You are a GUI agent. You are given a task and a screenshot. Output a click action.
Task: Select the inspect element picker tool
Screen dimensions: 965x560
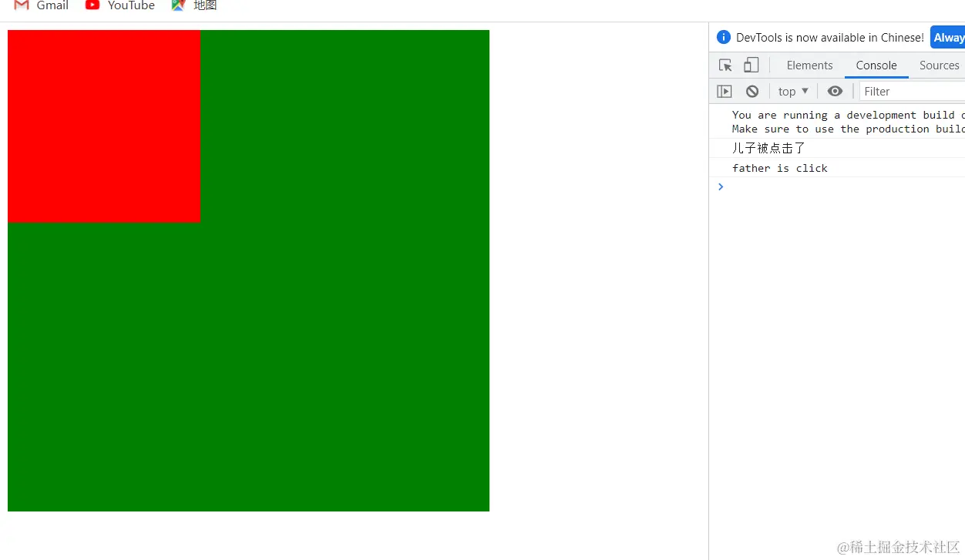tap(725, 65)
